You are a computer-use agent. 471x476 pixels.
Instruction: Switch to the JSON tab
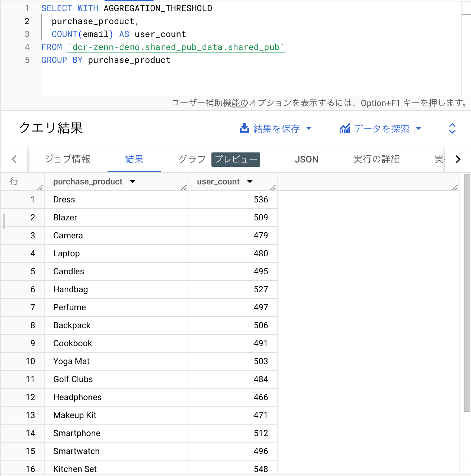(x=306, y=159)
